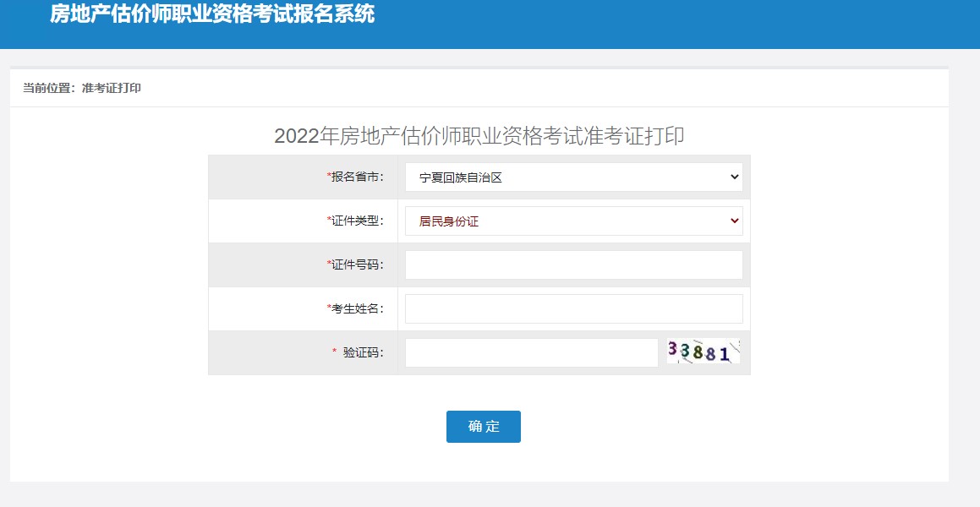Click the chevron arrow on 宁夏回族自治区 selector

tap(733, 177)
